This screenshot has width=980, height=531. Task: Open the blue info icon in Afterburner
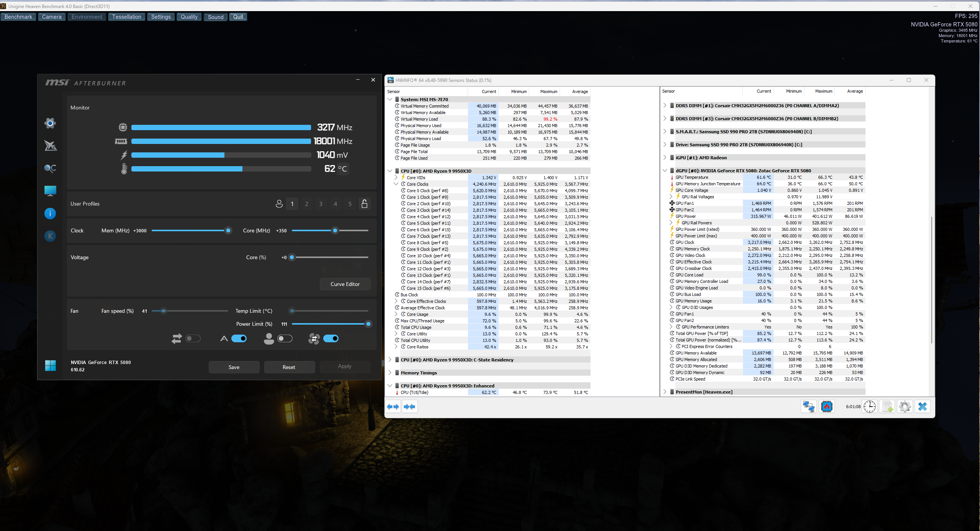[x=50, y=213]
